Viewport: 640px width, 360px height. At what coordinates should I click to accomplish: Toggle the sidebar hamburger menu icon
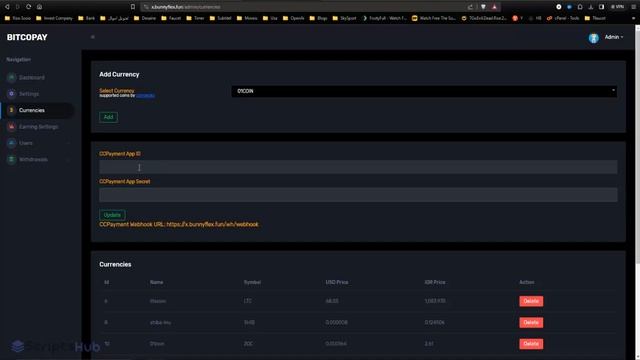tap(93, 37)
